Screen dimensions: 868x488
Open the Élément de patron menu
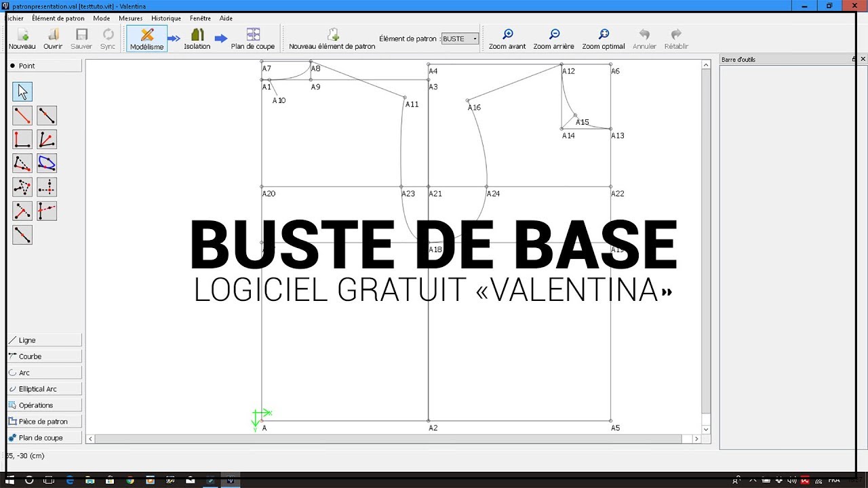58,18
